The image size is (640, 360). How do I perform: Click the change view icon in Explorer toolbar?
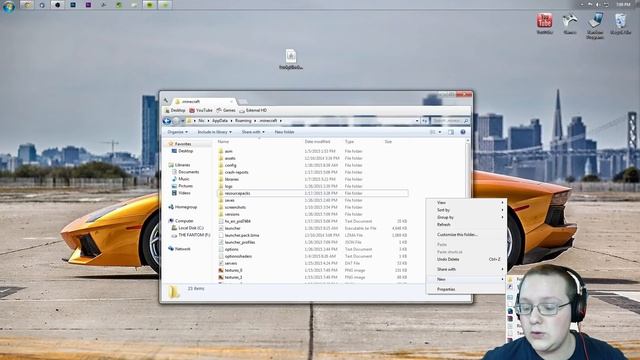click(433, 132)
